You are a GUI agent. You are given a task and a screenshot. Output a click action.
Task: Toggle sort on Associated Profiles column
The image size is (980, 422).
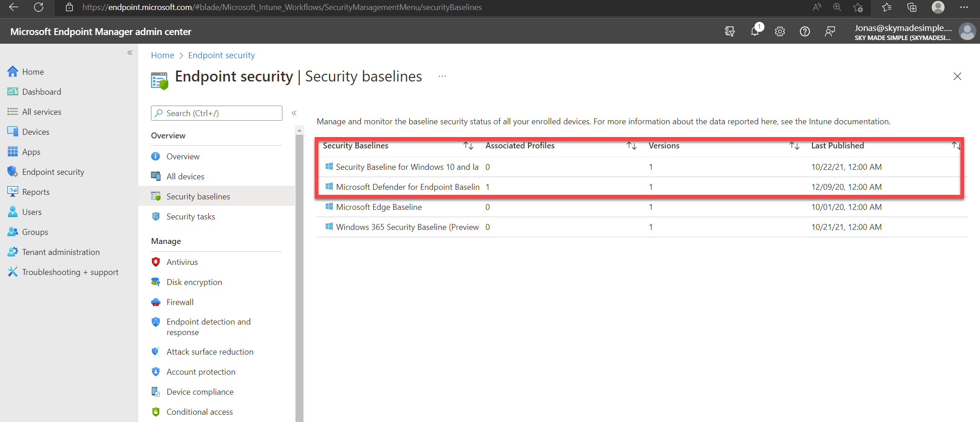632,145
